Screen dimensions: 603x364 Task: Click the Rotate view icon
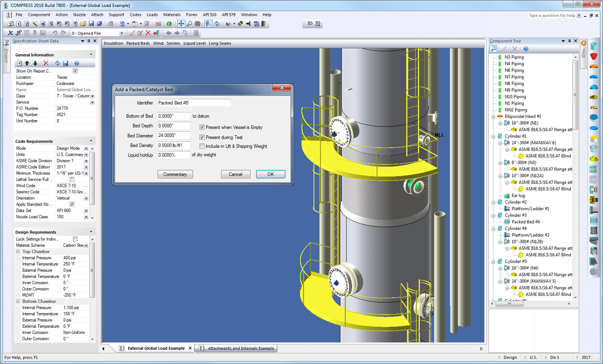tap(197, 24)
